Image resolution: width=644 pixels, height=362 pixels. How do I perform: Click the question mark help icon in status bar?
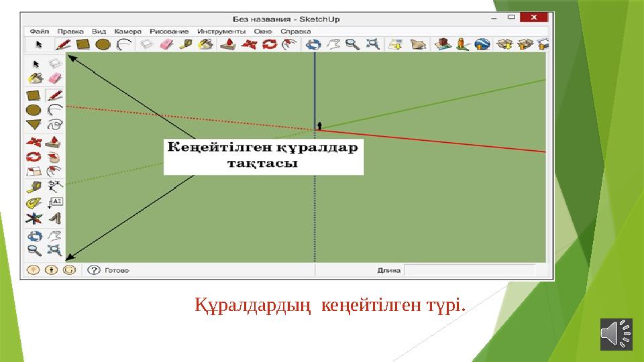click(94, 270)
